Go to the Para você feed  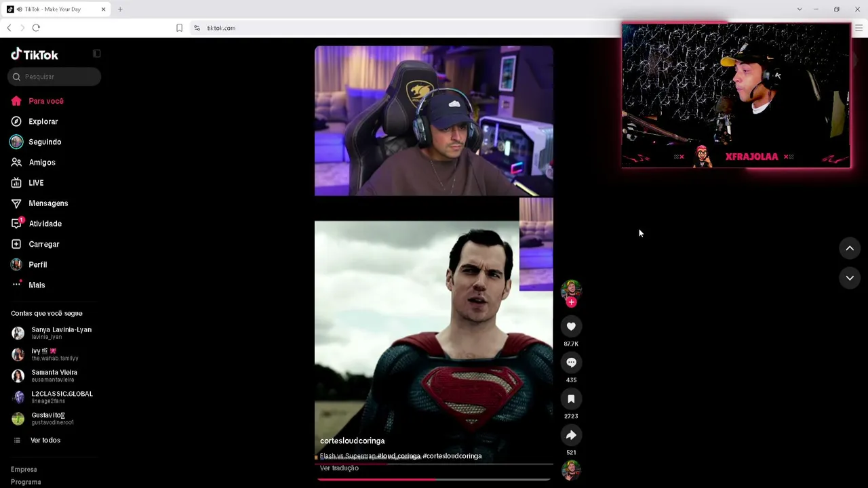tap(46, 101)
